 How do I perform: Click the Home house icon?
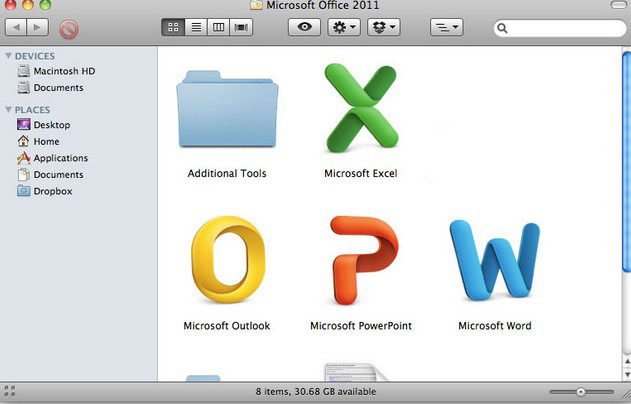point(23,141)
